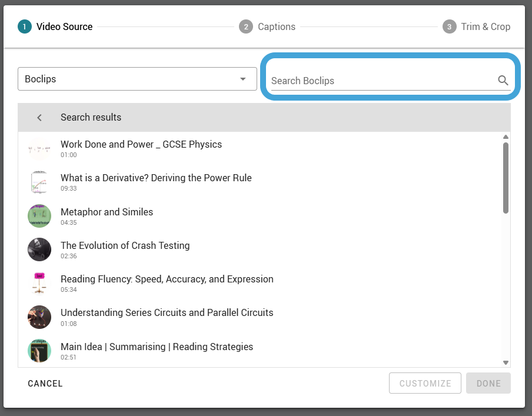This screenshot has width=532, height=416.
Task: Click the CUSTOMIZE button
Action: point(425,383)
